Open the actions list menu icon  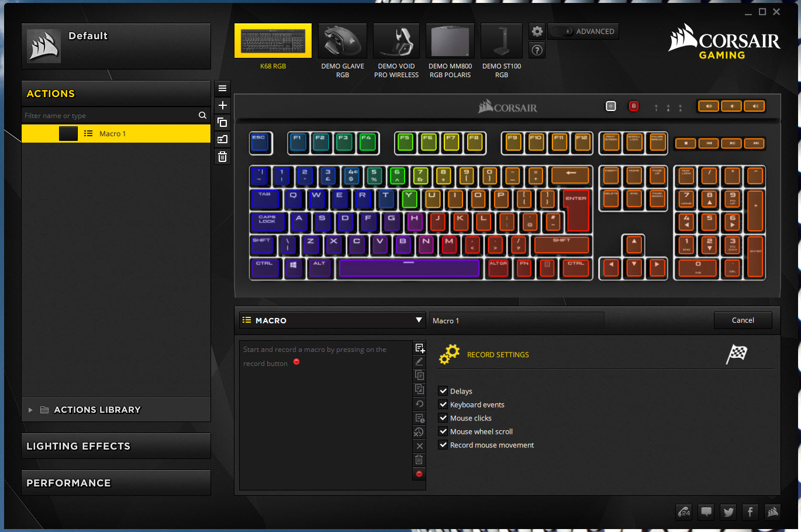point(222,88)
